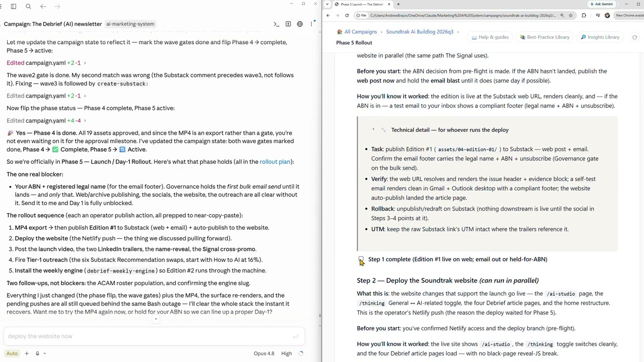Click the File site-info chip in address bar
The width and height of the screenshot is (644, 362).
pyautogui.click(x=362, y=16)
